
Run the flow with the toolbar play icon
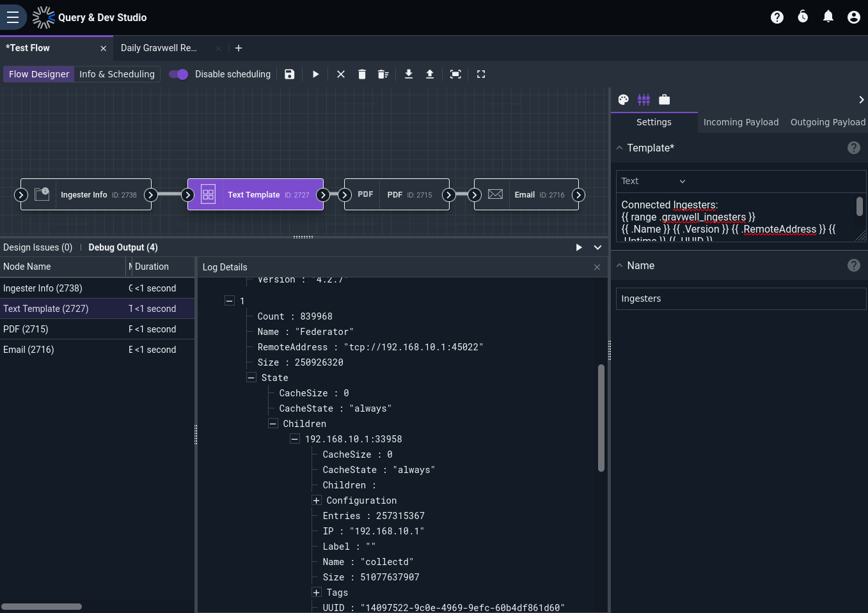tap(315, 74)
